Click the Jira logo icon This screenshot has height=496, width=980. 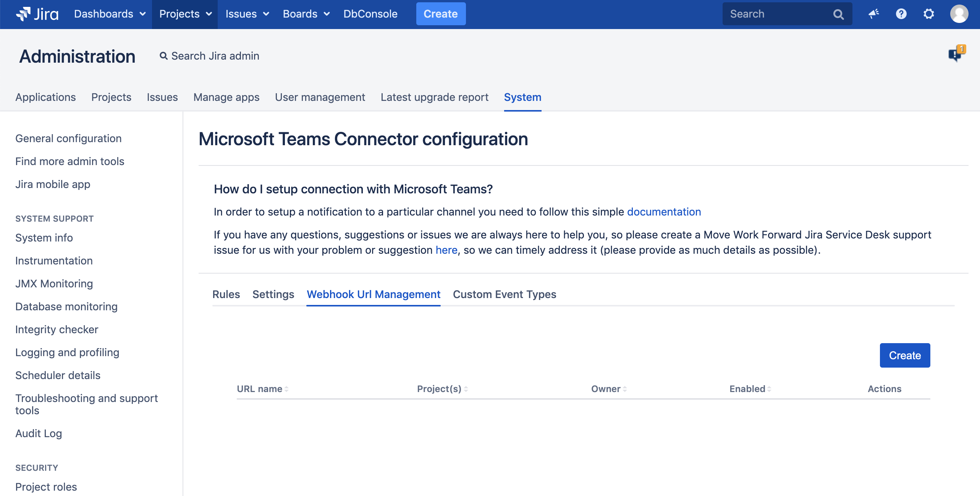[x=24, y=14]
